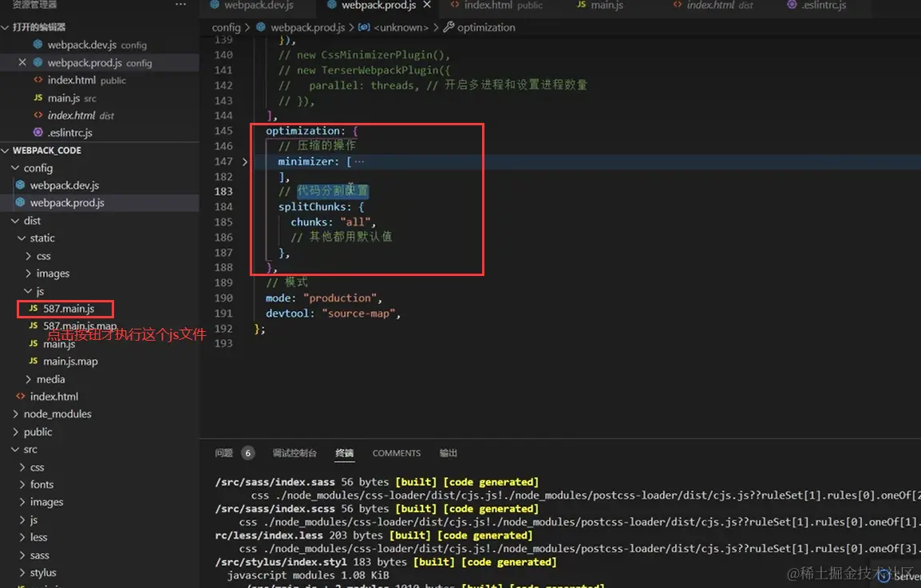Expand the less folder in src
921x588 pixels.
click(x=22, y=538)
